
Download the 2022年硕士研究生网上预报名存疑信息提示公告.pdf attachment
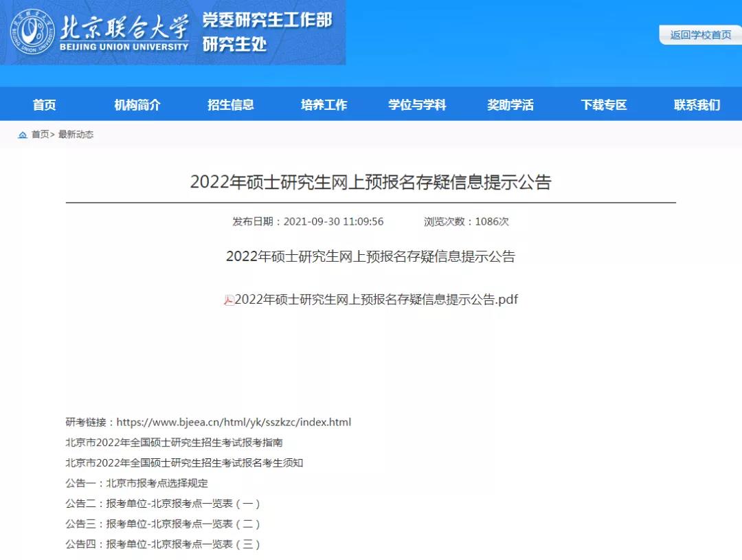click(376, 300)
